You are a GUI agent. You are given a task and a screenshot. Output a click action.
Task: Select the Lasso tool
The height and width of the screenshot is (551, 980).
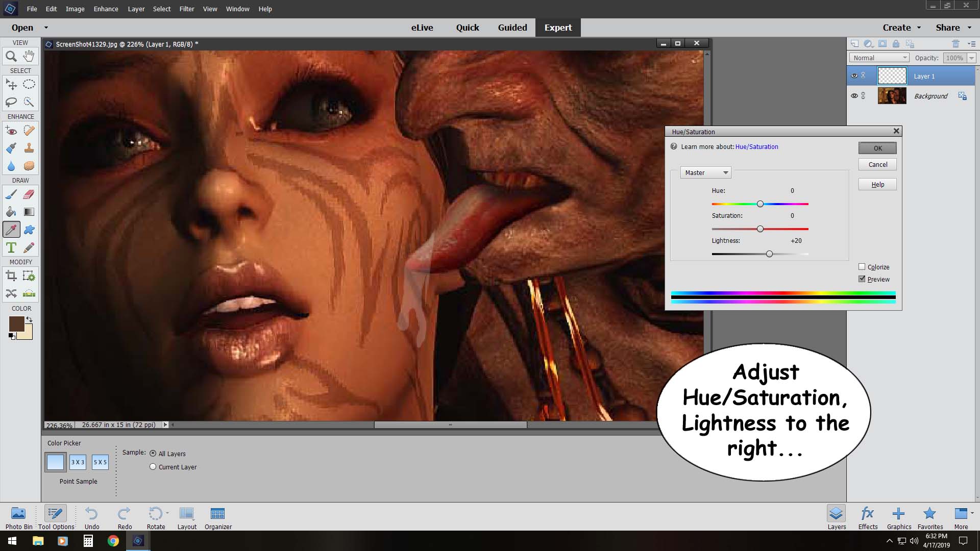[x=11, y=102]
